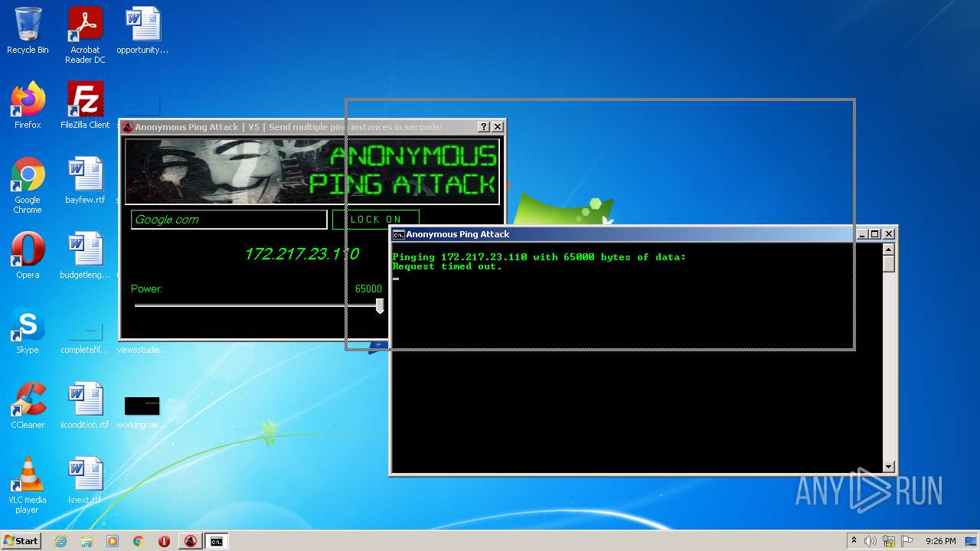This screenshot has height=551, width=980.
Task: Open FileZilla Client shortcut
Action: pos(85,106)
